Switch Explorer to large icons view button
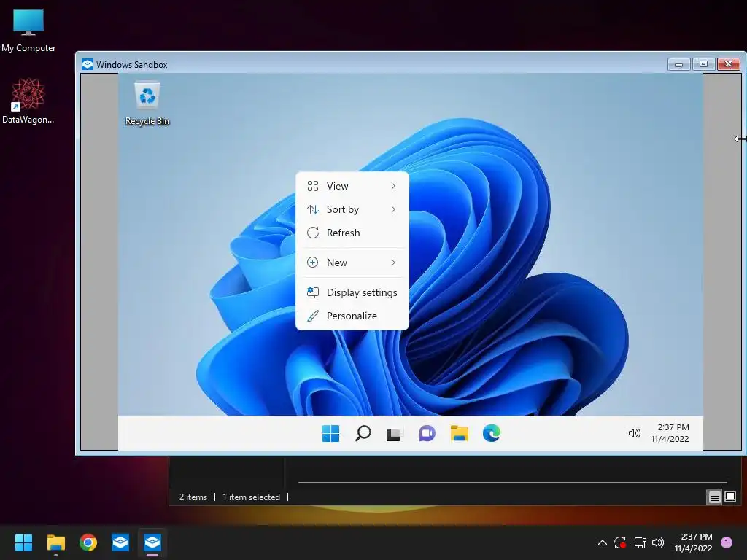 730,497
